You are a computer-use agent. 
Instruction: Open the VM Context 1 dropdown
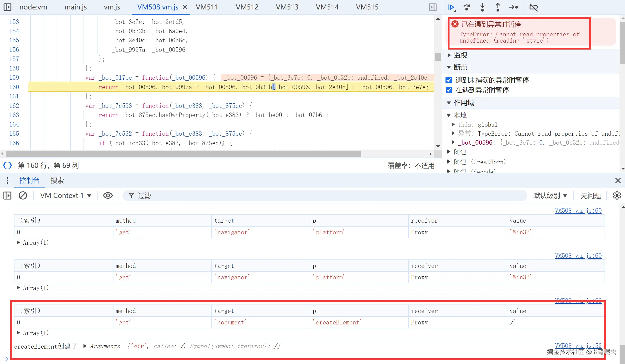pos(66,195)
